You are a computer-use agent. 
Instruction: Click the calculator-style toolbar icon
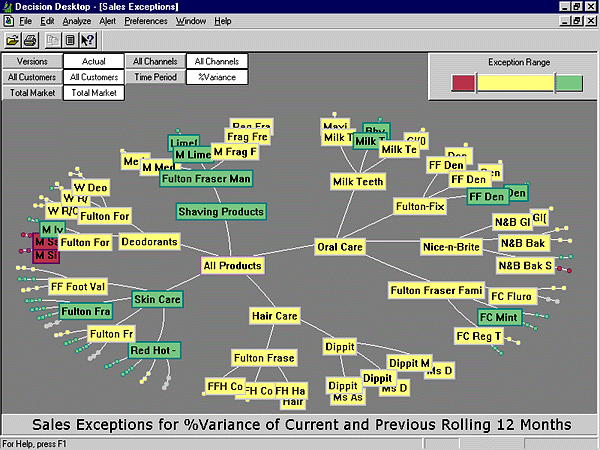coord(70,40)
